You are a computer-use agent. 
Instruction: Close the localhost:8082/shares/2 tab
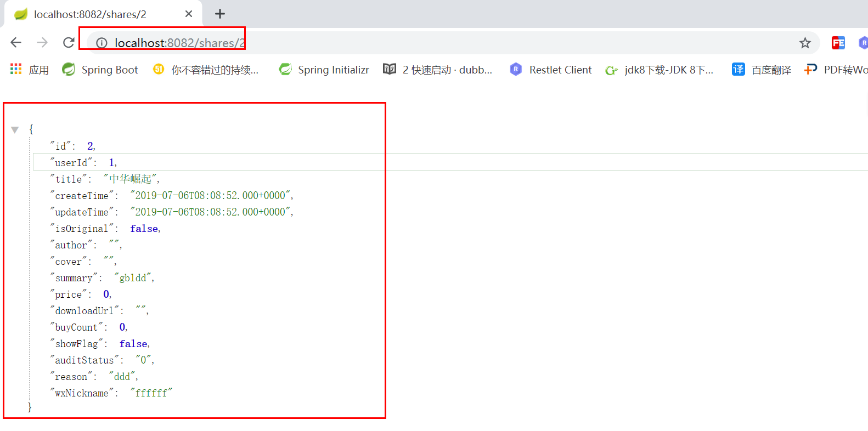pos(189,14)
